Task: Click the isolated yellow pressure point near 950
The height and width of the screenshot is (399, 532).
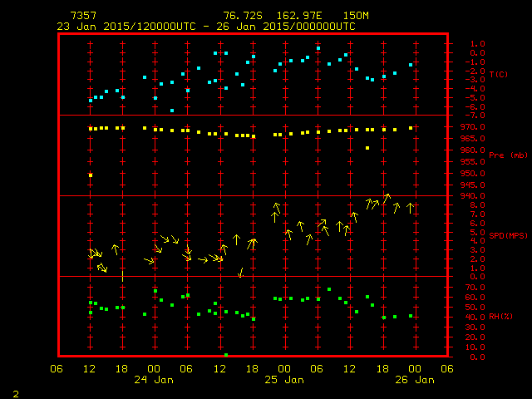Action: [91, 175]
